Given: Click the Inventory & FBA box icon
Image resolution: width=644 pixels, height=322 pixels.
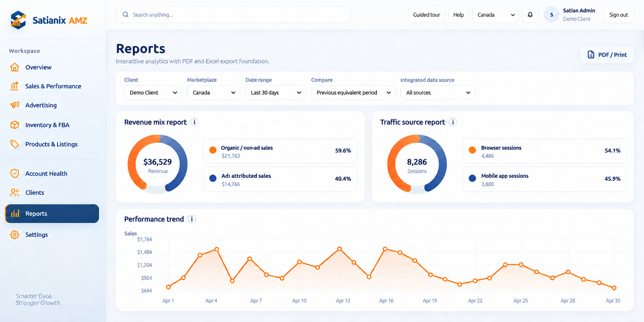Looking at the screenshot, I should 15,125.
